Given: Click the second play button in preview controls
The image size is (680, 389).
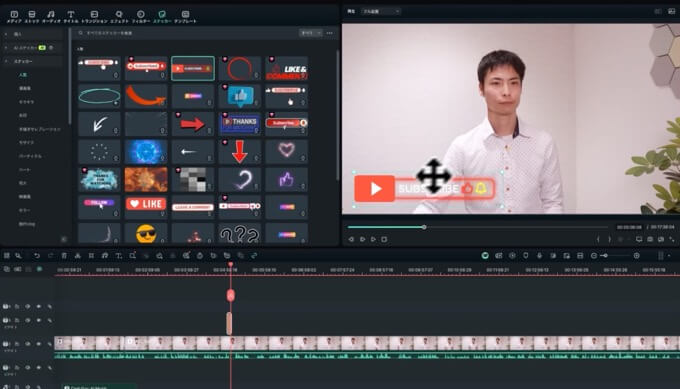Looking at the screenshot, I should pos(373,239).
